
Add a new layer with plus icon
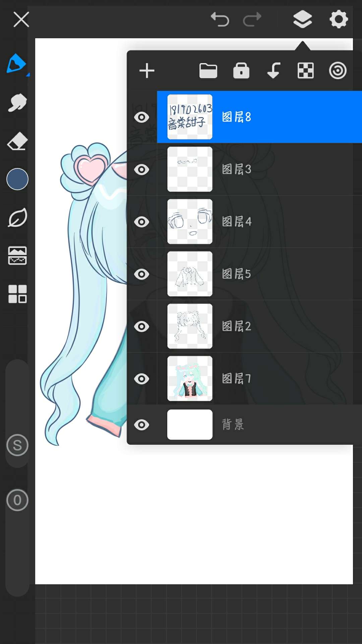click(x=147, y=71)
